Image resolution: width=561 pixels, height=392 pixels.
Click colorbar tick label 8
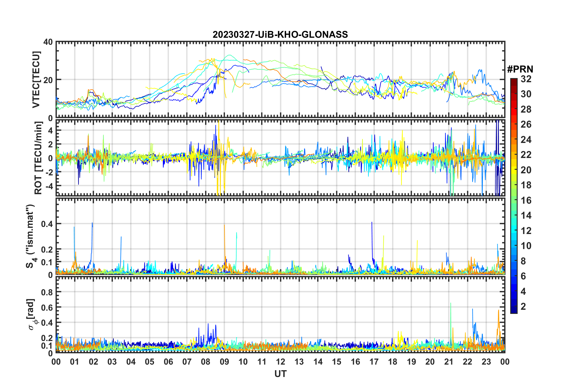(x=523, y=261)
